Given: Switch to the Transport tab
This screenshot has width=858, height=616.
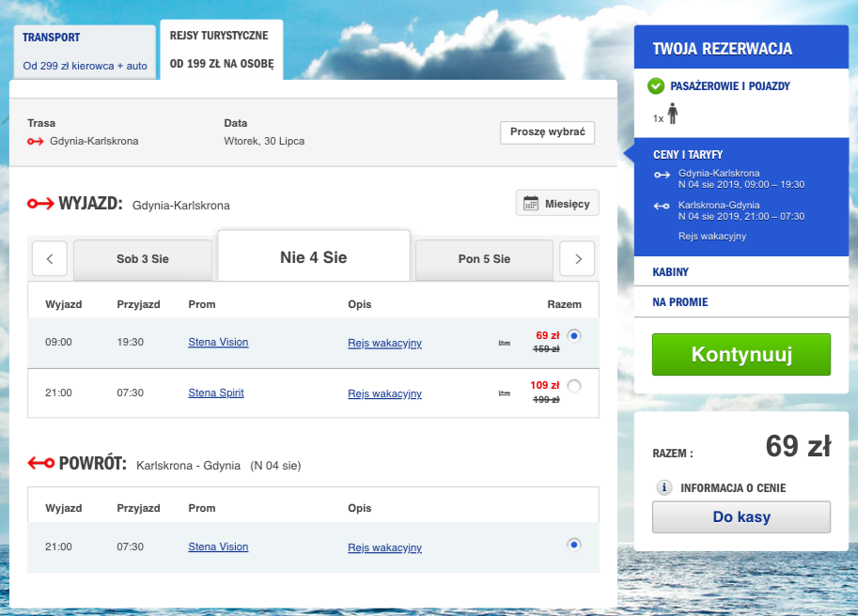Looking at the screenshot, I should tap(85, 52).
